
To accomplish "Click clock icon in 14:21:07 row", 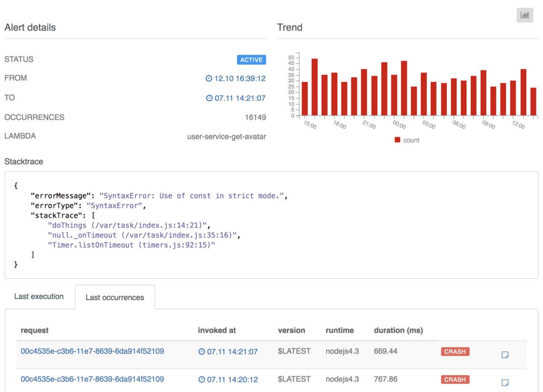I will (201, 351).
